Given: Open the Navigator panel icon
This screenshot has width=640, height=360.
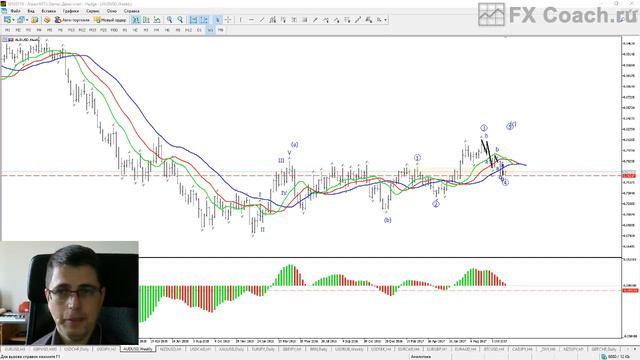Looking at the screenshot, I should tap(47, 20).
